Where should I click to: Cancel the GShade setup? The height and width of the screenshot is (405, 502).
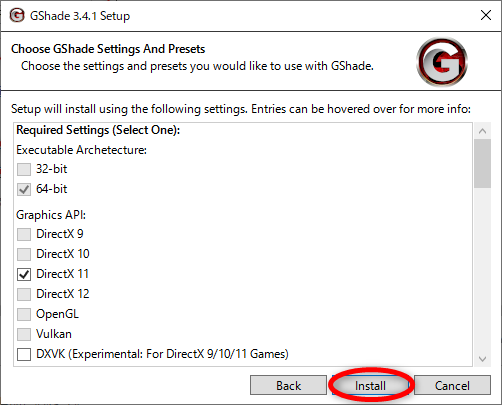(452, 385)
